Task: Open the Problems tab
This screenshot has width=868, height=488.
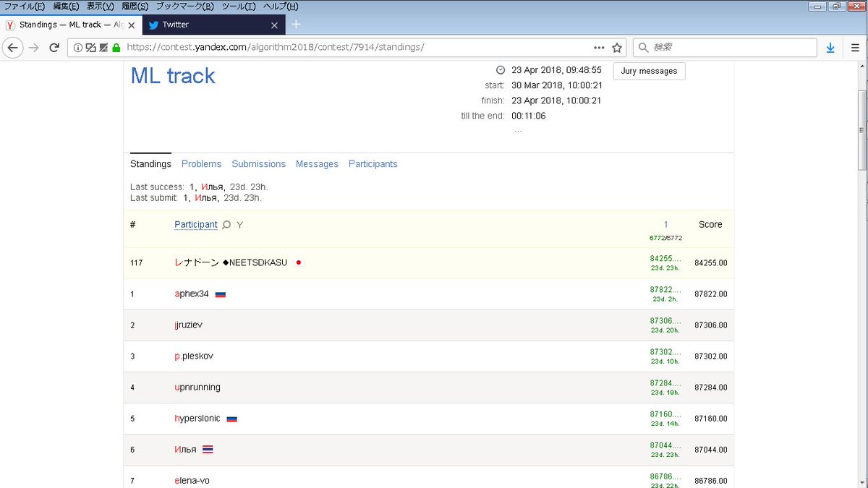Action: point(202,164)
